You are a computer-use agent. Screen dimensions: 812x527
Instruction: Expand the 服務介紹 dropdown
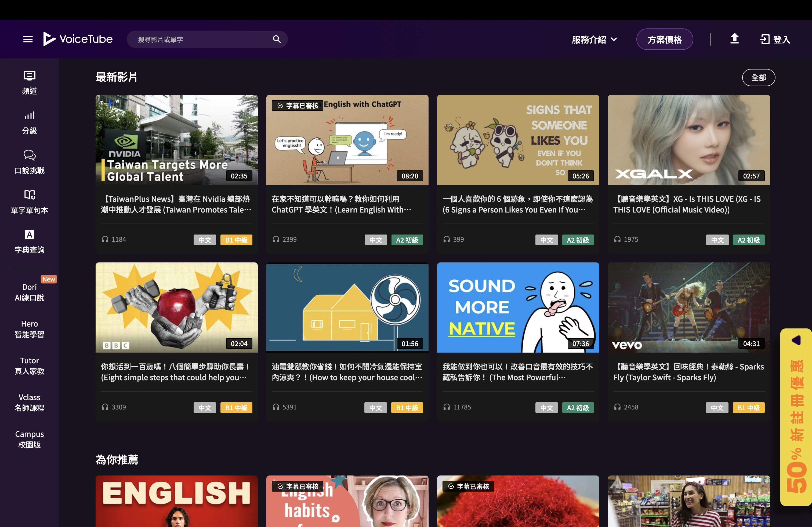(x=594, y=39)
